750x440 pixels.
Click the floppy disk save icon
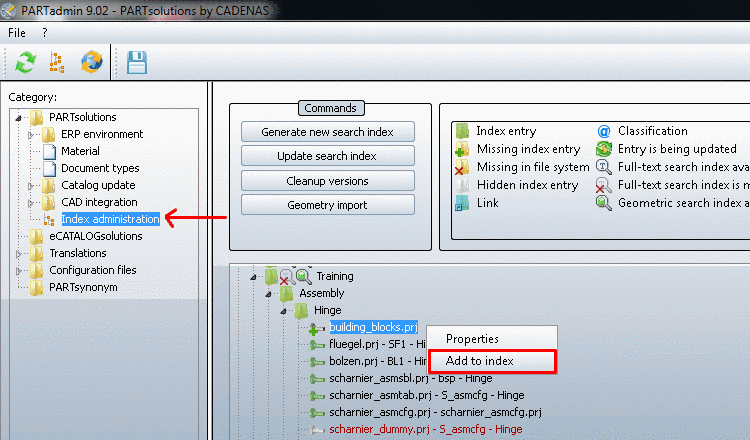click(x=137, y=63)
